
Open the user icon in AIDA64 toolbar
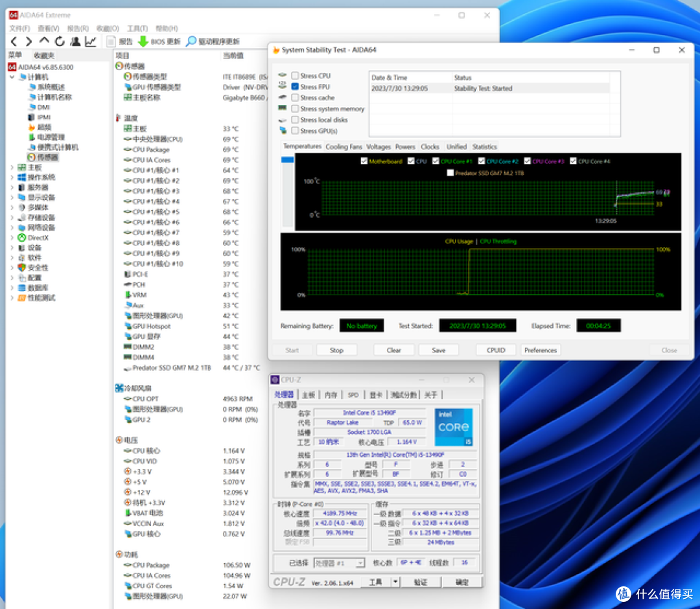75,41
